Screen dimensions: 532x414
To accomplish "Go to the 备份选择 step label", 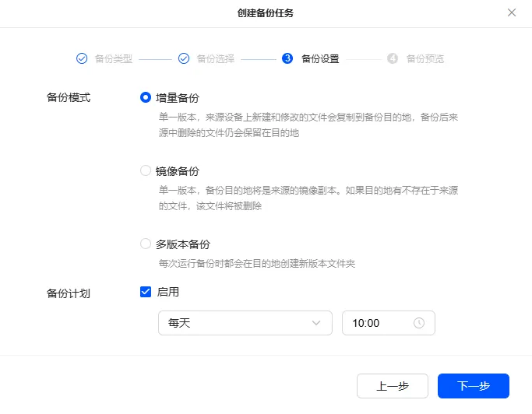I will 216,58.
